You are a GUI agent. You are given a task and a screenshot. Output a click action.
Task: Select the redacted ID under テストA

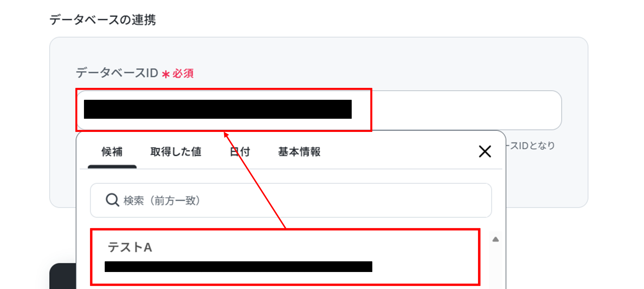point(238,266)
